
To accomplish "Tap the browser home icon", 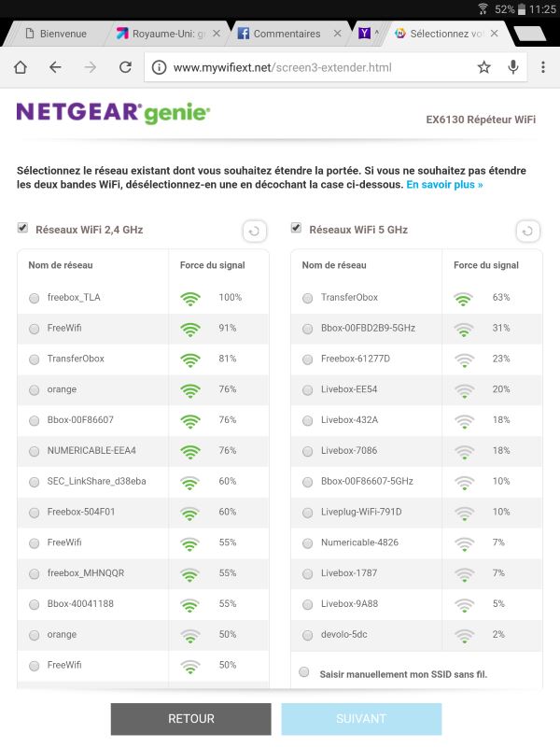I will 21,67.
